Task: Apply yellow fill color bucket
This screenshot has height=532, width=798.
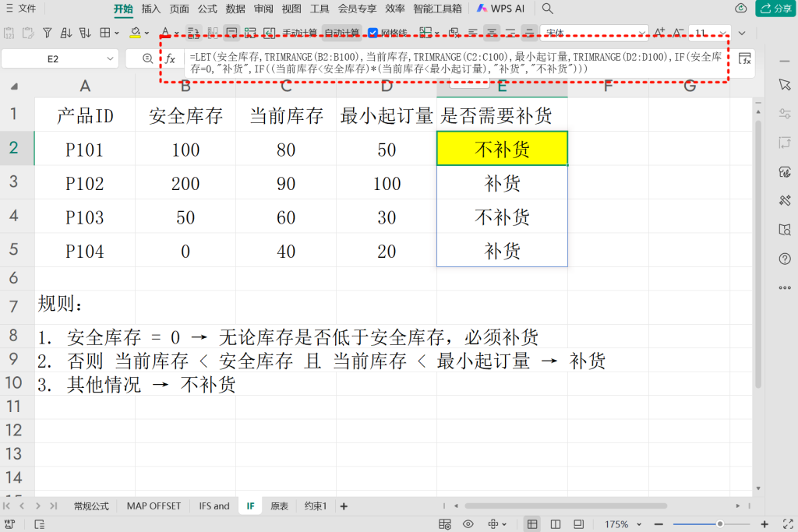Action: (x=135, y=33)
